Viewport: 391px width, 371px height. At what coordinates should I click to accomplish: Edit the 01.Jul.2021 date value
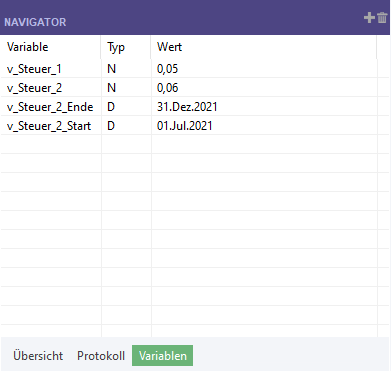(264, 126)
